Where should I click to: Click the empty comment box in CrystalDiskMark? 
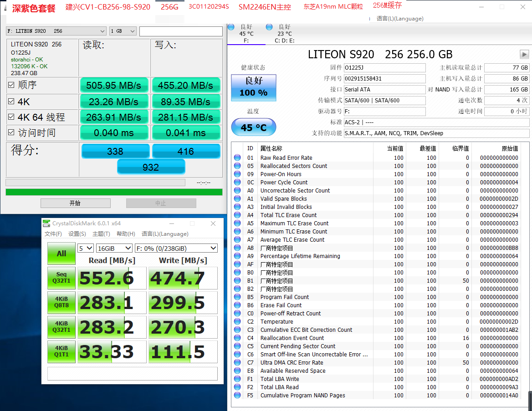pos(133,373)
